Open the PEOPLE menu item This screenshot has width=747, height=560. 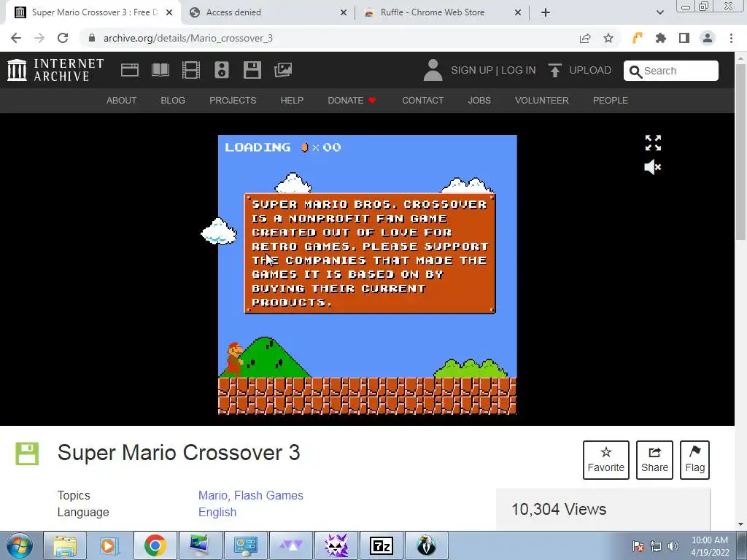(x=611, y=101)
